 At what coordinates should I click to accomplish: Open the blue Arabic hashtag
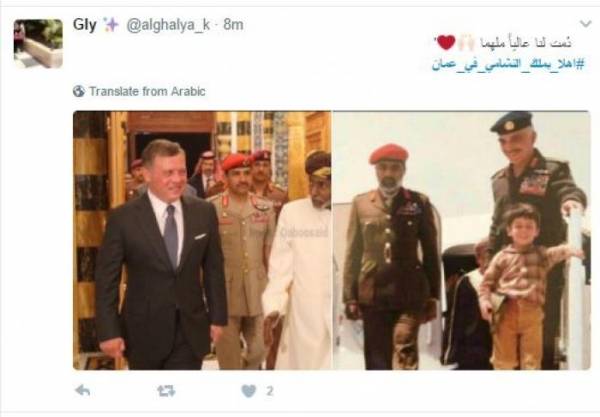point(508,64)
